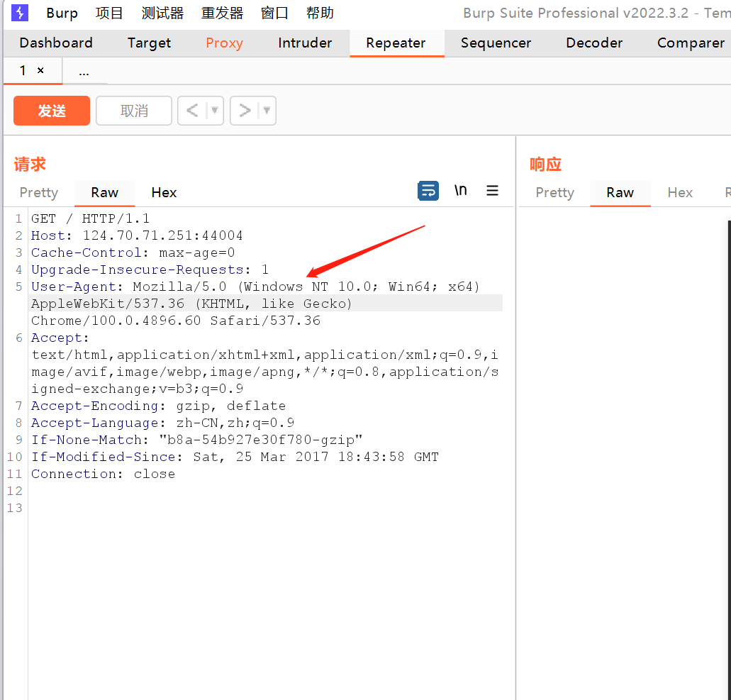Image resolution: width=731 pixels, height=700 pixels.
Task: Click the Connection: close header line
Action: click(103, 474)
